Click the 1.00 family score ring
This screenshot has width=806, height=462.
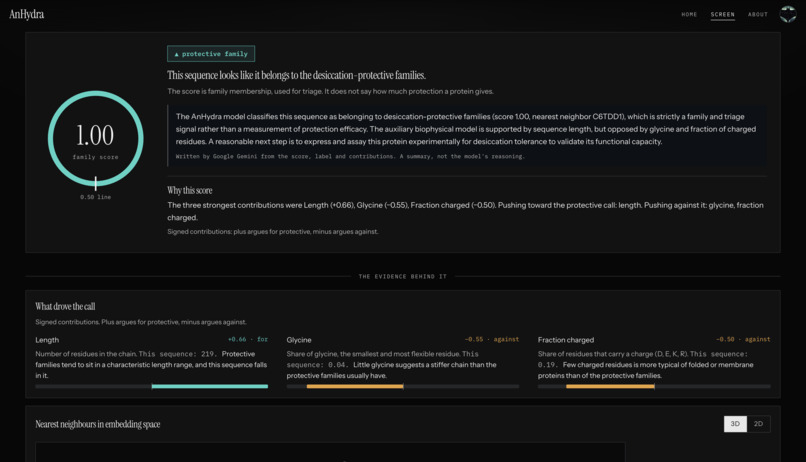pyautogui.click(x=96, y=138)
